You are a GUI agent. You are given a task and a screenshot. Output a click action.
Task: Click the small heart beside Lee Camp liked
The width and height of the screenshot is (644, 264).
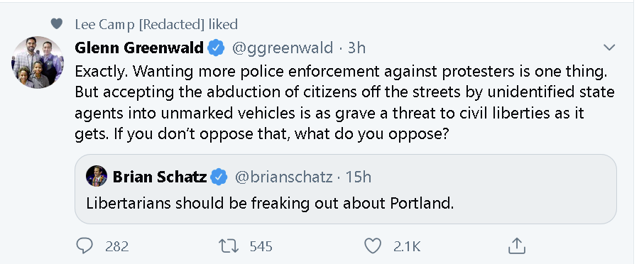coord(57,24)
